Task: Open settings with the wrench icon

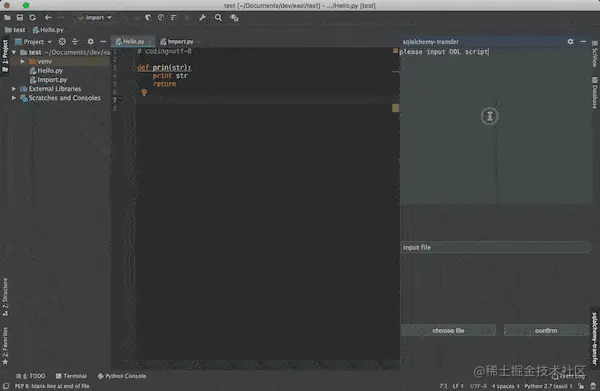Action: (x=203, y=18)
